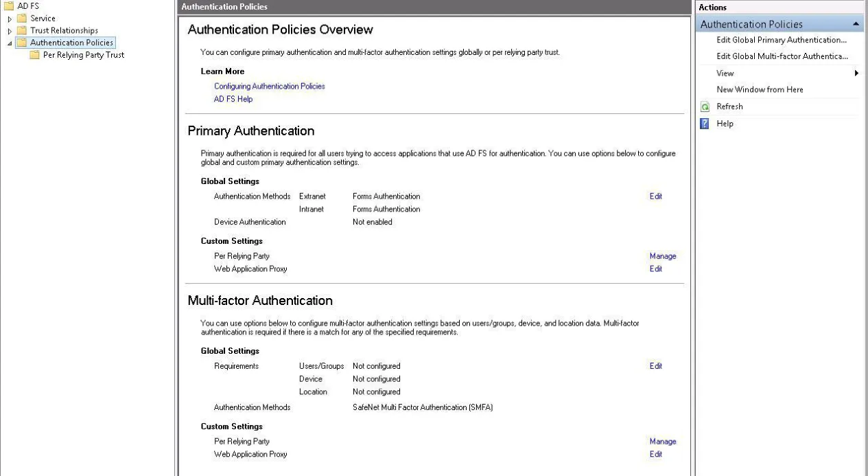Click 'SafeNet Multi Factor Authentication (SMFA)' text
Viewport: 868px width, 476px height.
(x=423, y=407)
